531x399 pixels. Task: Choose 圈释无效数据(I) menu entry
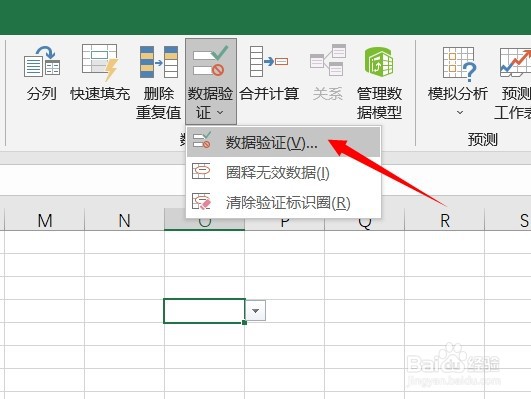[284, 172]
